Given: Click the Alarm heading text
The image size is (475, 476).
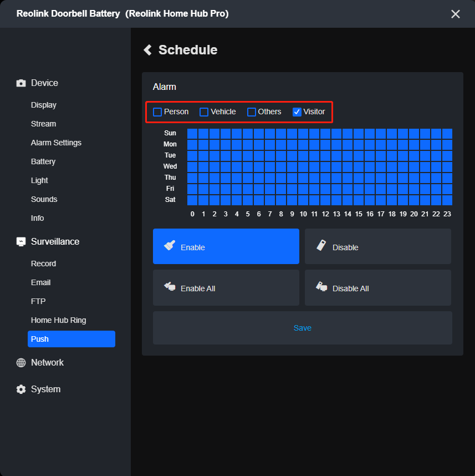Looking at the screenshot, I should pyautogui.click(x=165, y=87).
